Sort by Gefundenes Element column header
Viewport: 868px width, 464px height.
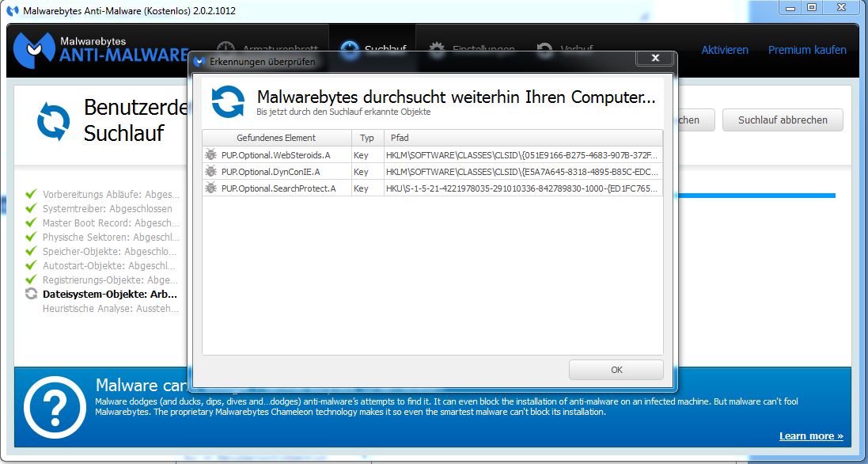pos(276,138)
